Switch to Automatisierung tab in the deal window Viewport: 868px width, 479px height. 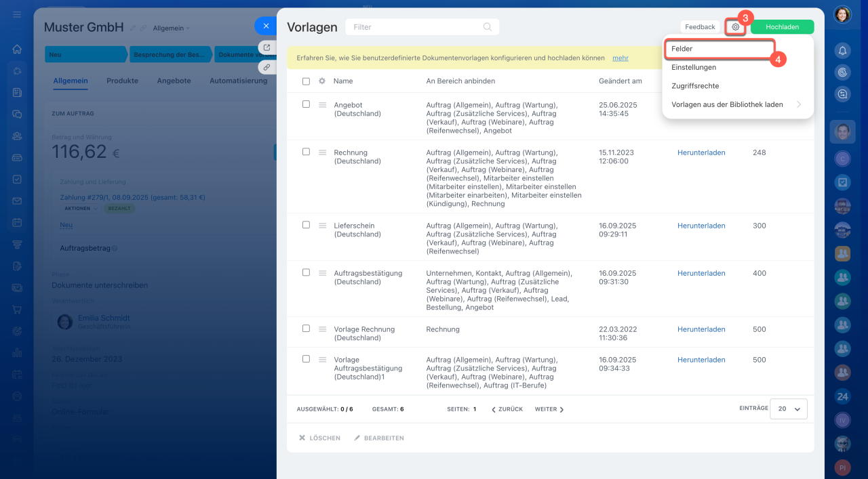click(x=238, y=81)
